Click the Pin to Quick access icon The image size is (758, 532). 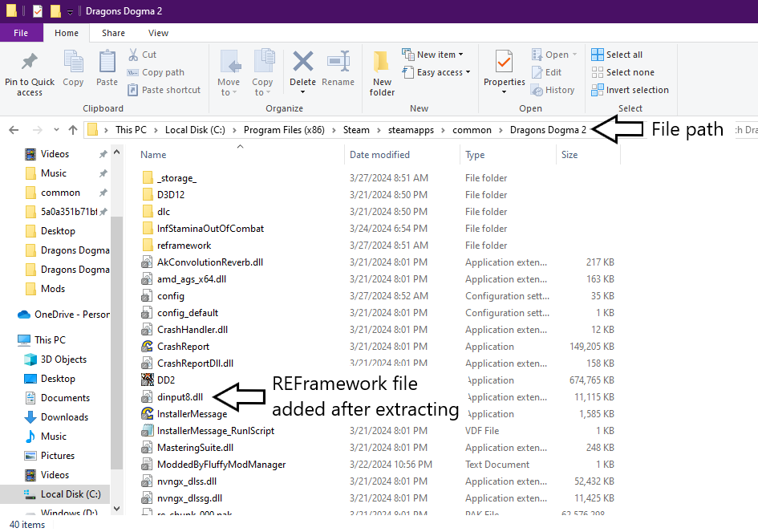click(29, 62)
